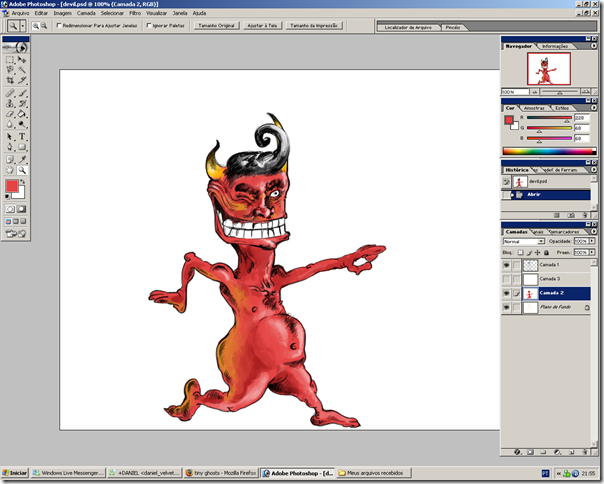Open Preen. fill slider arrow
The height and width of the screenshot is (484, 604).
(592, 252)
